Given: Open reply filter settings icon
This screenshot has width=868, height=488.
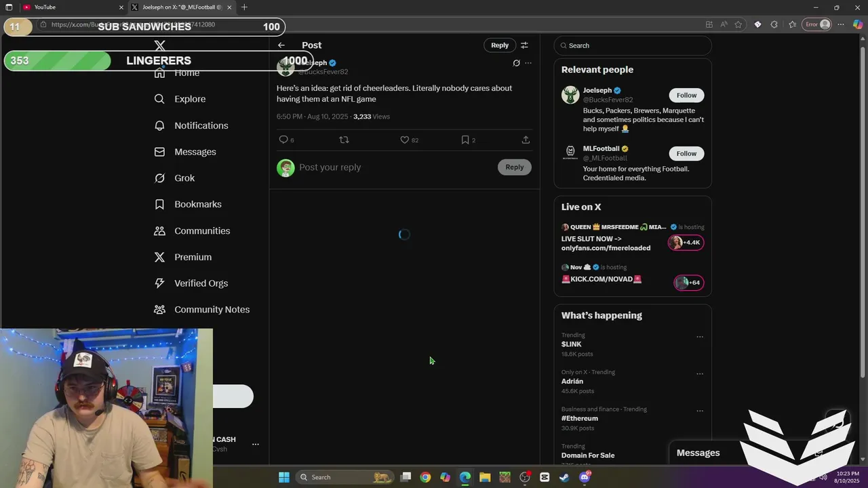Looking at the screenshot, I should click(x=524, y=45).
